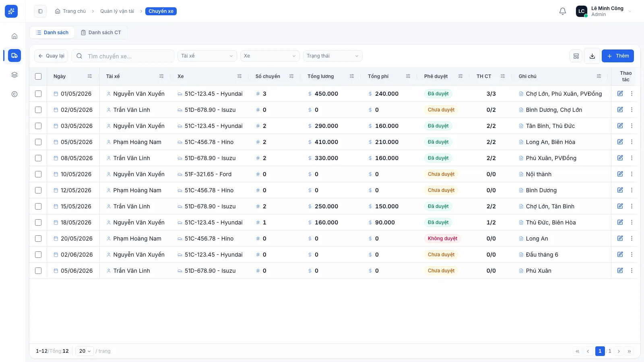Screen dimensions: 644x362
Task: Open the notifications bell
Action: click(563, 11)
